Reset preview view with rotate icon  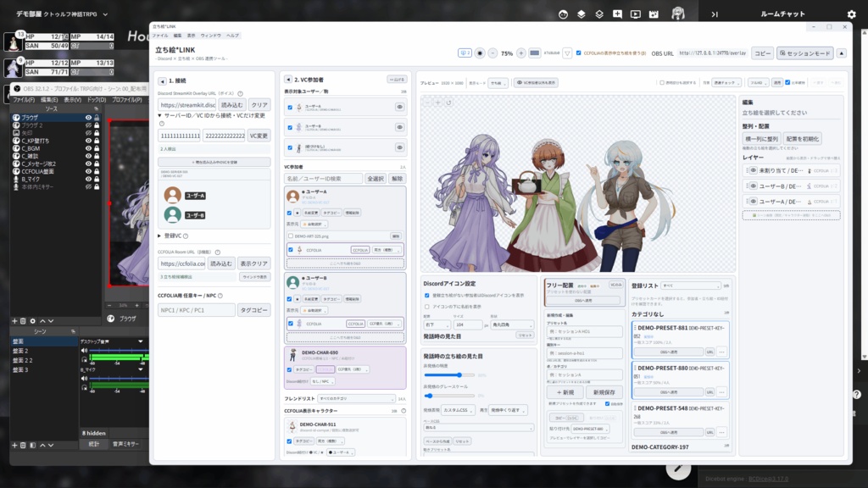[448, 103]
